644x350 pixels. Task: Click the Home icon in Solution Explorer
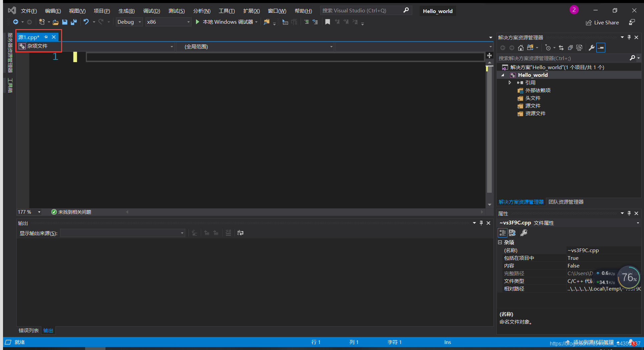[520, 48]
